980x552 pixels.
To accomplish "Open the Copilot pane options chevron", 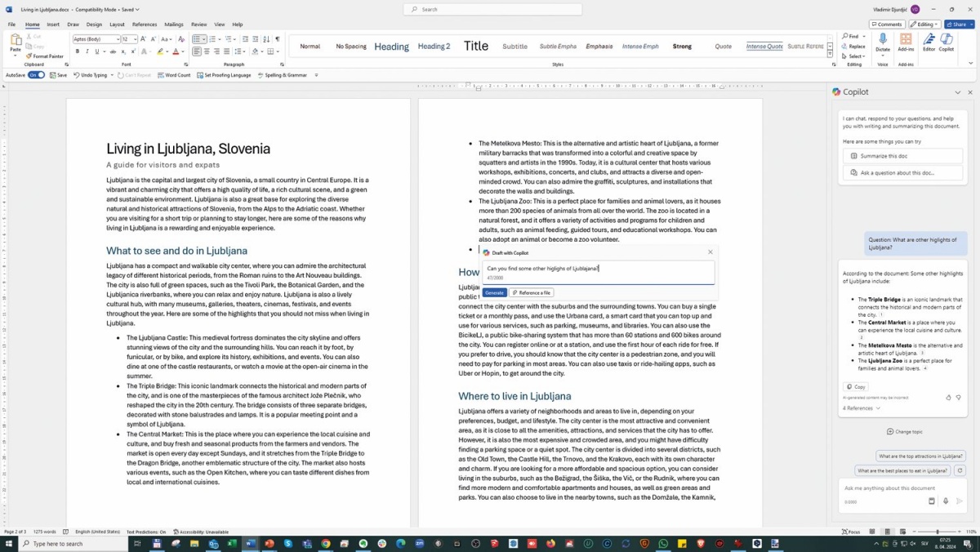I will pos(958,92).
